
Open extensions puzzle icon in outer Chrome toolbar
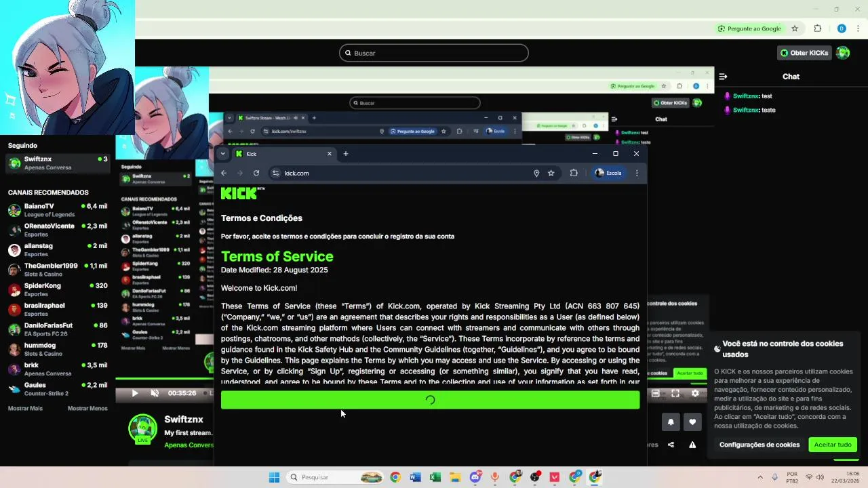point(817,28)
